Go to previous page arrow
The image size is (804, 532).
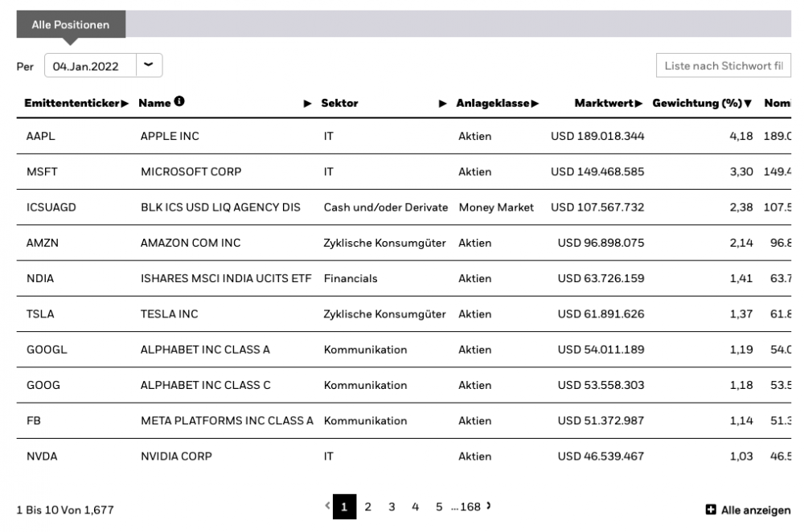coord(327,506)
